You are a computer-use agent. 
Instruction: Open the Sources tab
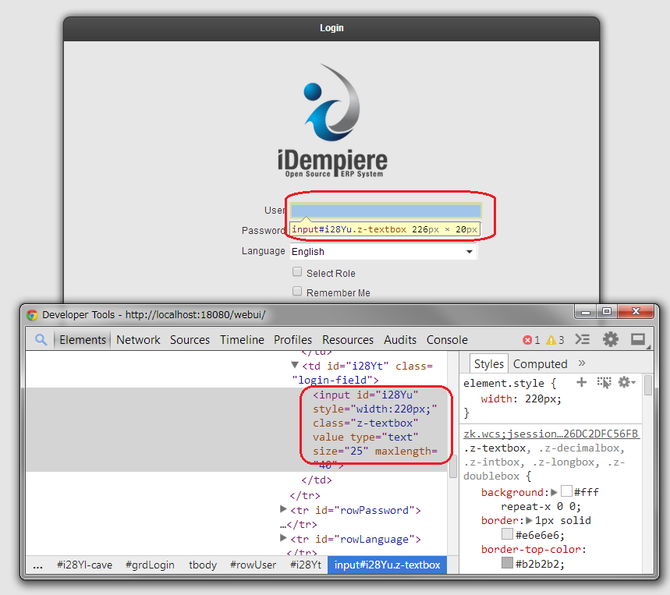pos(190,340)
